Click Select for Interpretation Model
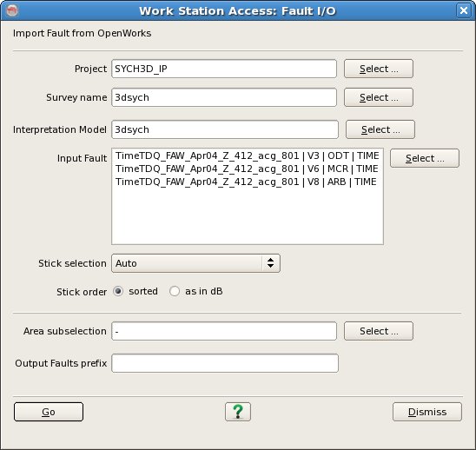 pos(380,129)
